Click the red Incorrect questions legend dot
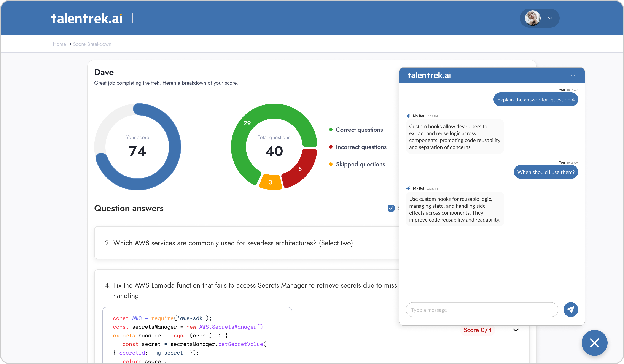The height and width of the screenshot is (364, 624). coord(331,147)
